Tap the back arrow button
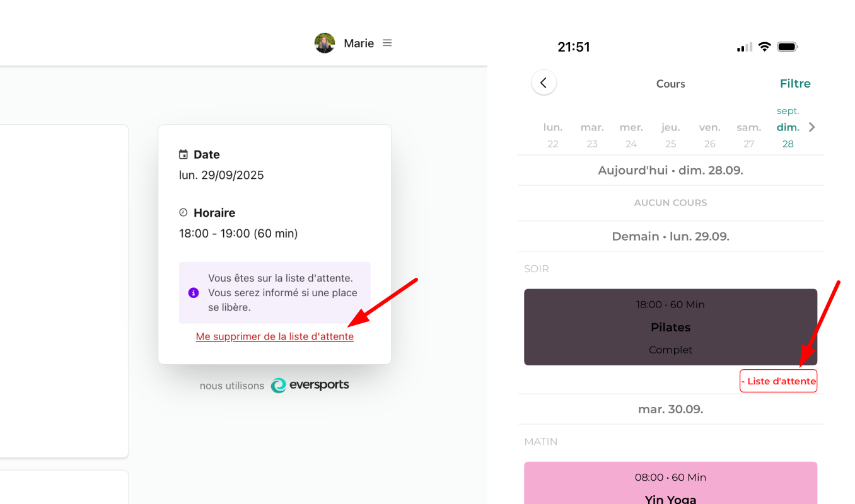The width and height of the screenshot is (855, 504). click(x=544, y=83)
